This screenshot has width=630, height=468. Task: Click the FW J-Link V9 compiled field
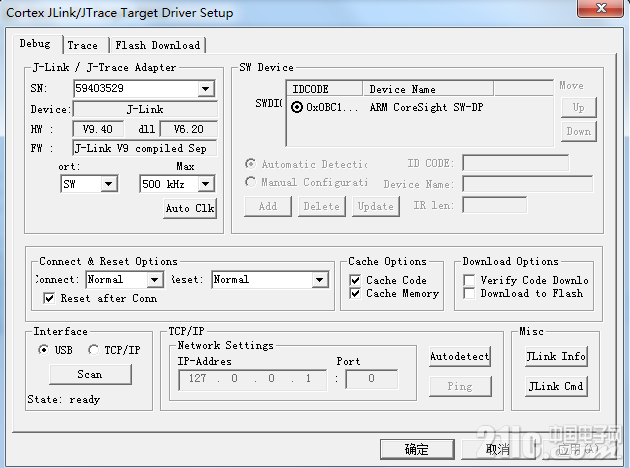click(x=145, y=148)
